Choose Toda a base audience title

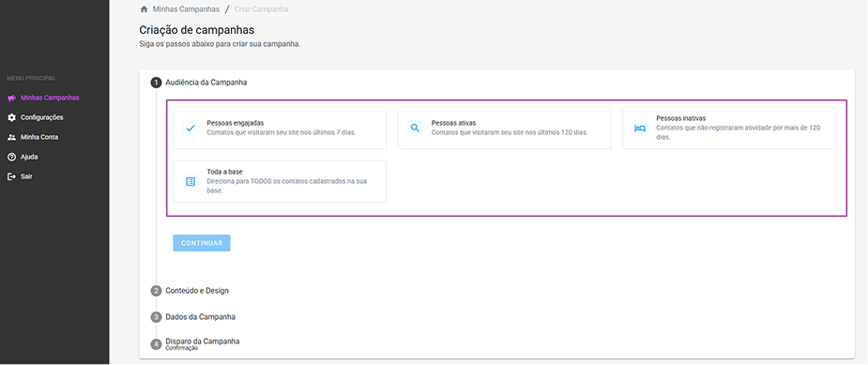[225, 172]
